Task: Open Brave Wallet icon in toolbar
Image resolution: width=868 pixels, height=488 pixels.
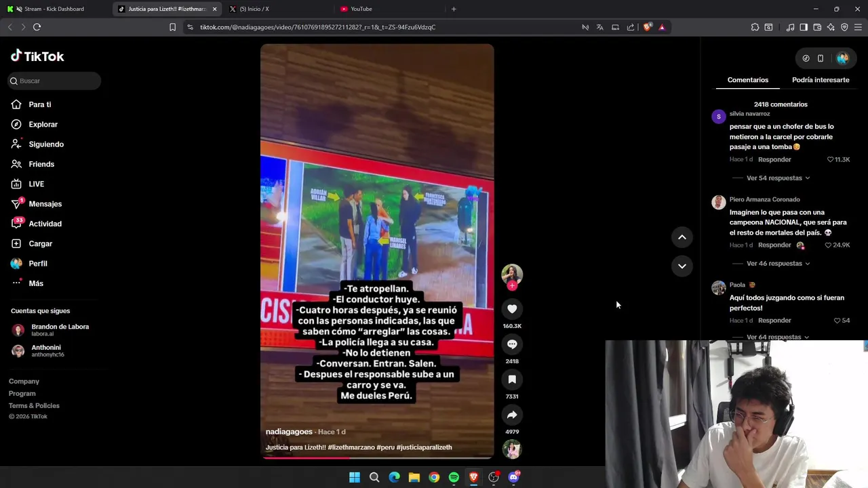Action: 817,27
